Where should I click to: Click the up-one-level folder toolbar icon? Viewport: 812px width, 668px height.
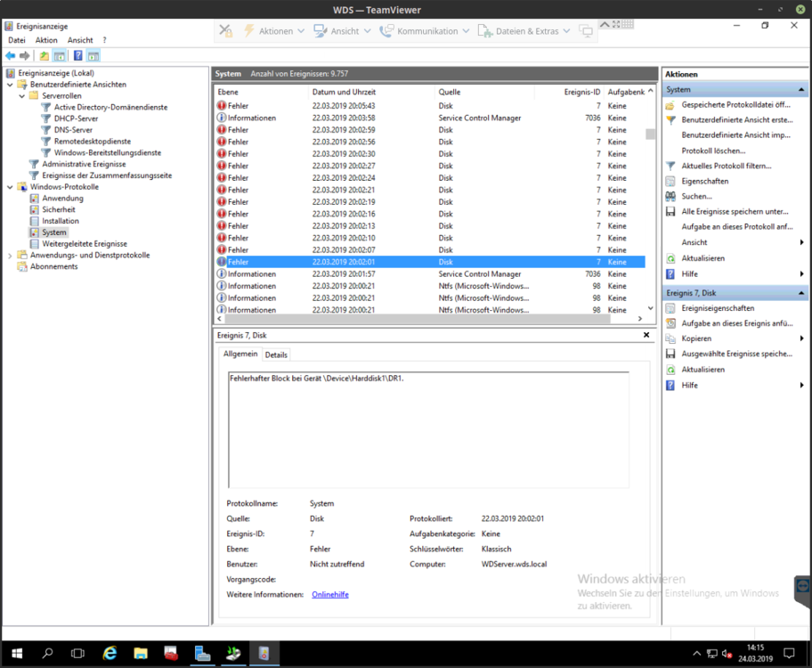pos(45,56)
